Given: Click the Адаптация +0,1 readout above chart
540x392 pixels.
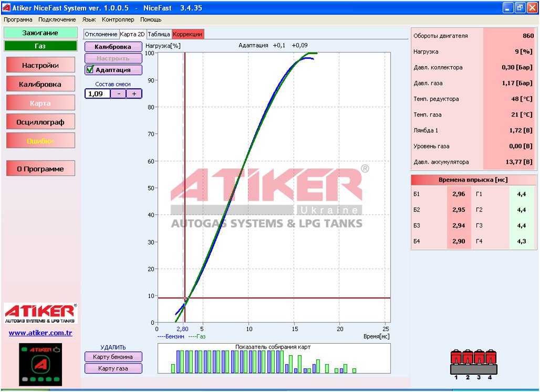Looking at the screenshot, I should pyautogui.click(x=262, y=46).
